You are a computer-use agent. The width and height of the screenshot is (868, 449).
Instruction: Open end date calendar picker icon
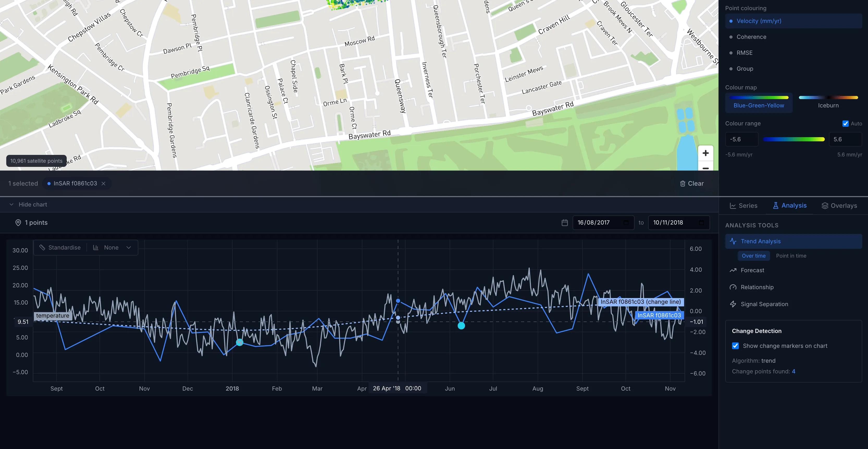point(701,223)
